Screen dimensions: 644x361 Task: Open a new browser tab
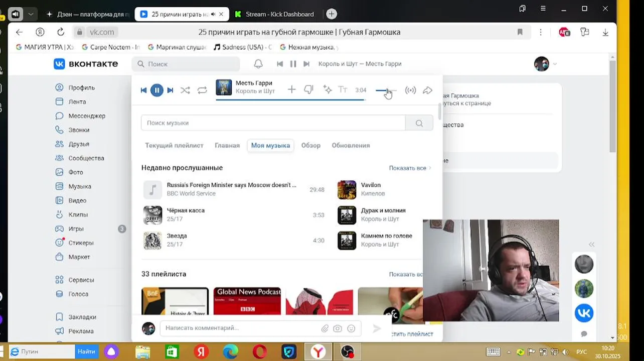point(332,14)
